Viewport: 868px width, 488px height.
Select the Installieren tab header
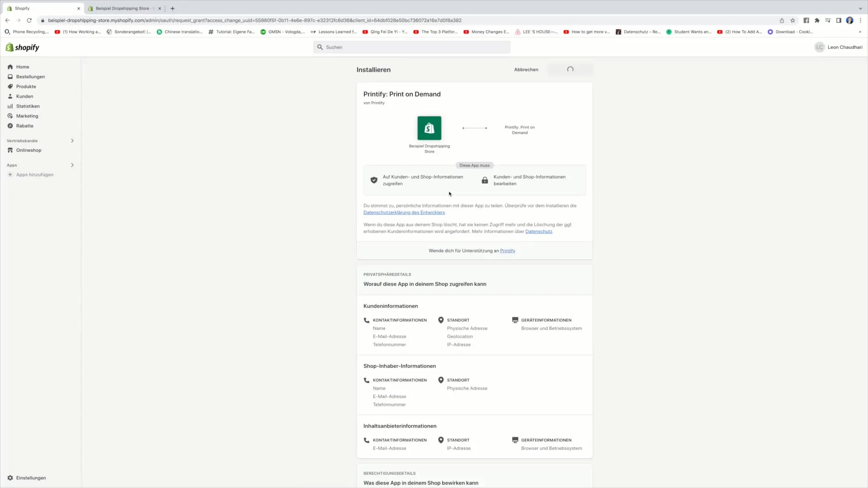pyautogui.click(x=374, y=69)
